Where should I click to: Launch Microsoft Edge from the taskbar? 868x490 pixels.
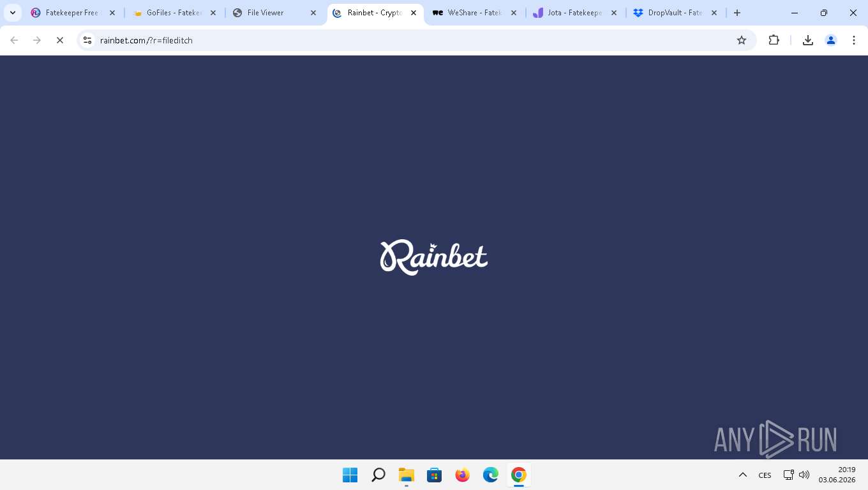[x=491, y=475]
